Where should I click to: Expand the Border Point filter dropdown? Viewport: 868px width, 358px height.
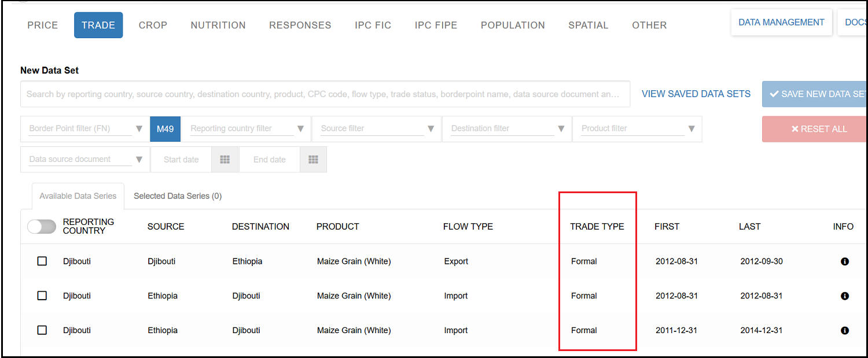click(139, 129)
